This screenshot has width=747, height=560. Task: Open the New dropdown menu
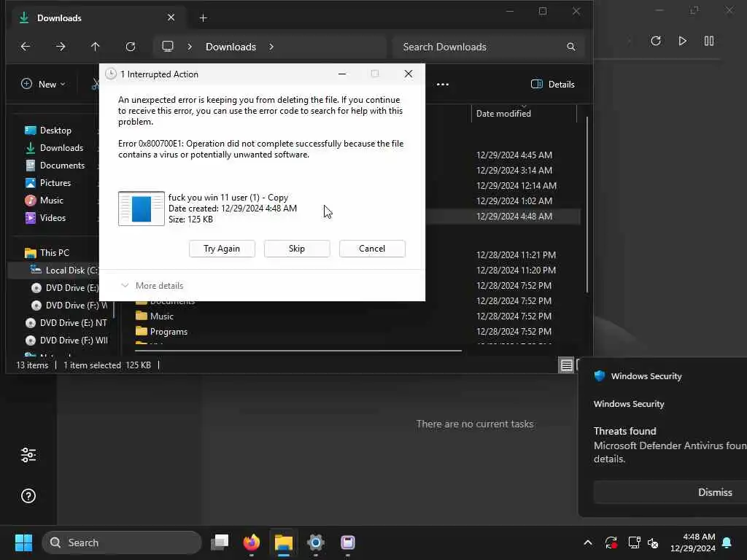[x=43, y=85]
